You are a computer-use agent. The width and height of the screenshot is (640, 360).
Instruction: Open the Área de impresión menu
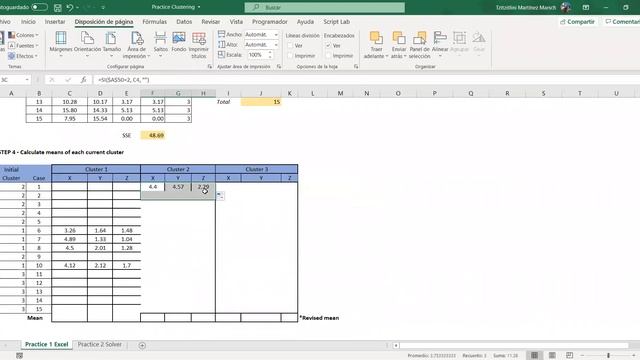pos(136,45)
